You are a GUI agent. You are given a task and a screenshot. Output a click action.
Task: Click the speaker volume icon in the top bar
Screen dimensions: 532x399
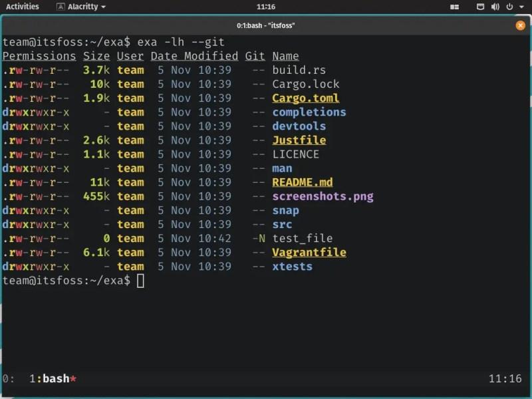click(x=495, y=7)
